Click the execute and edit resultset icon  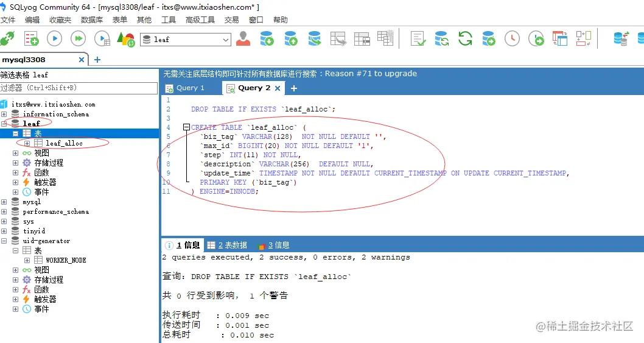[102, 39]
